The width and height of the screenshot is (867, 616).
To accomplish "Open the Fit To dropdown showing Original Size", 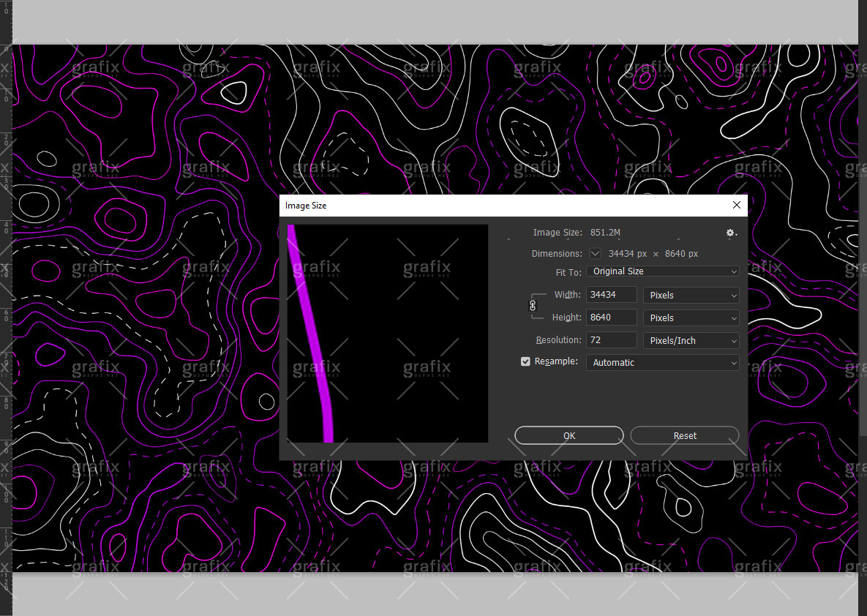I will (x=662, y=271).
